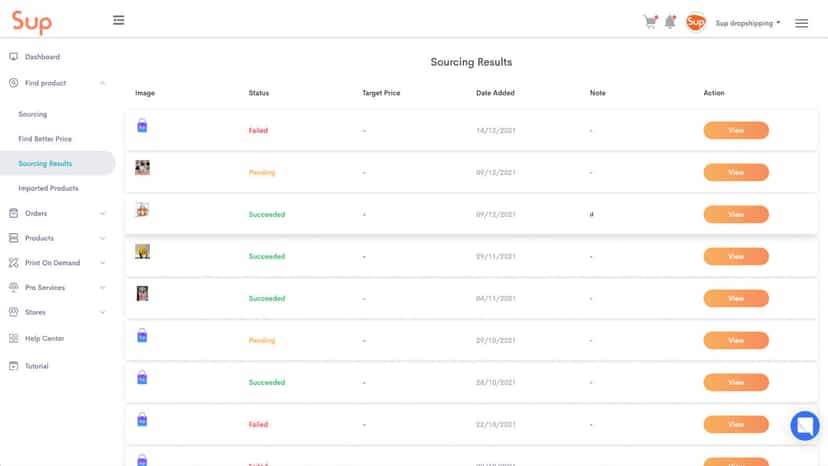This screenshot has width=828, height=466.
Task: Click product thumbnail in 29/11/2021 row
Action: (x=142, y=251)
